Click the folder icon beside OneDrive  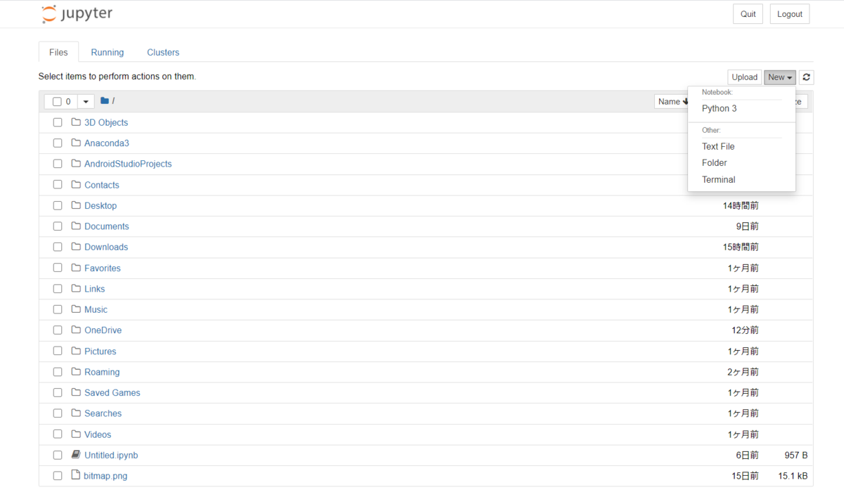tap(76, 330)
